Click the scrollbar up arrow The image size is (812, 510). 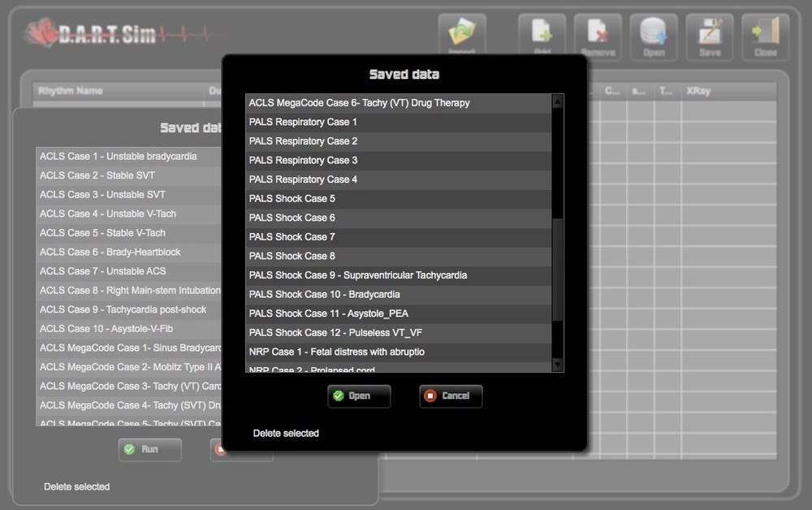pyautogui.click(x=557, y=102)
